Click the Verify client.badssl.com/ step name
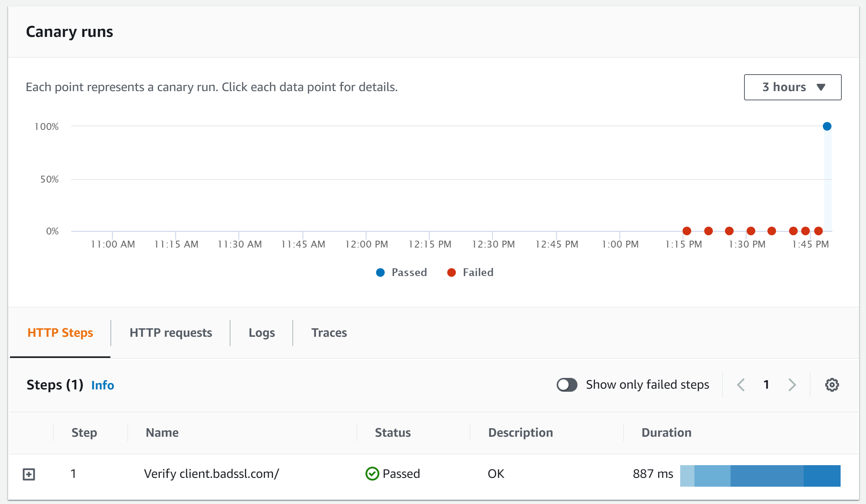 point(211,474)
